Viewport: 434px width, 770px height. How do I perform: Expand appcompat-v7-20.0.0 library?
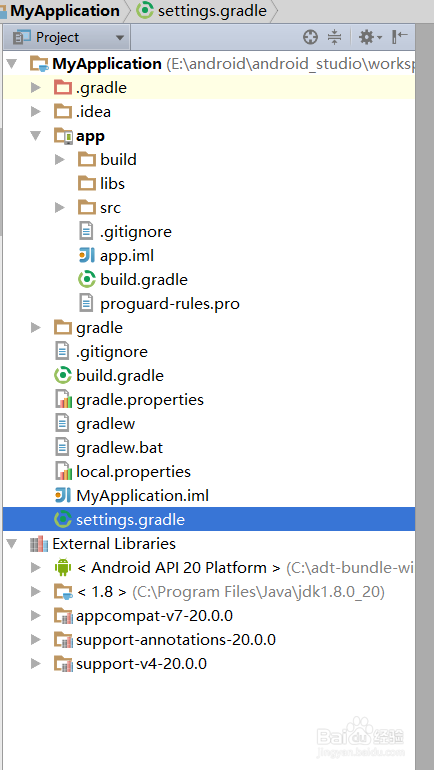(x=35, y=616)
